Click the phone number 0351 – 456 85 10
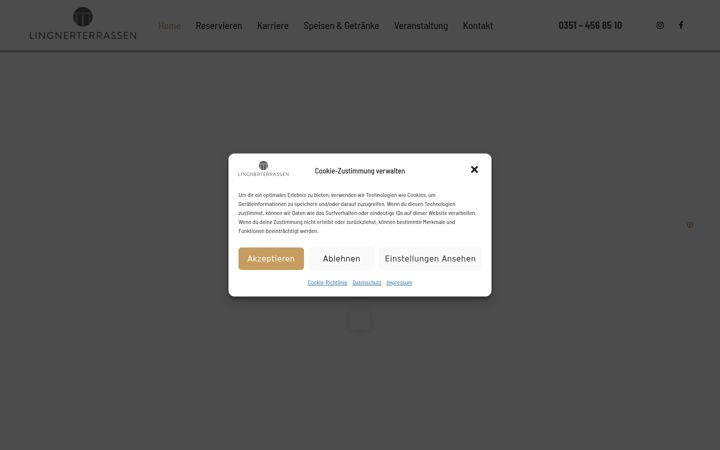The height and width of the screenshot is (450, 720). point(590,25)
